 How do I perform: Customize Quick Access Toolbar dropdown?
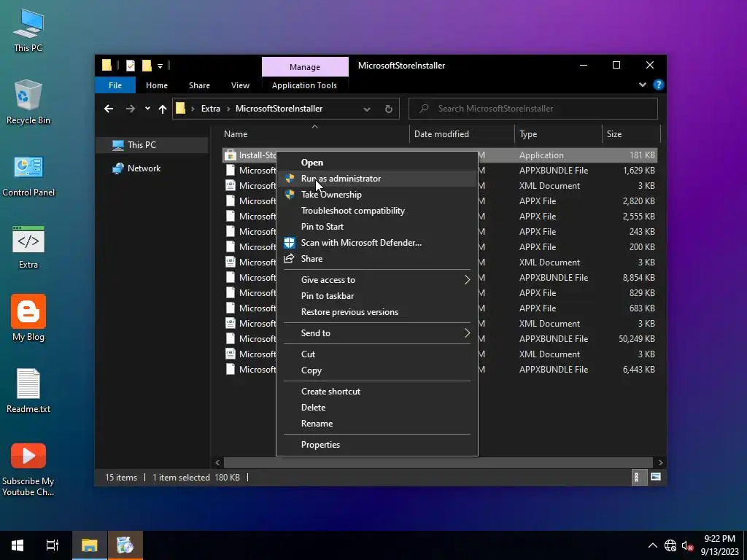click(160, 66)
